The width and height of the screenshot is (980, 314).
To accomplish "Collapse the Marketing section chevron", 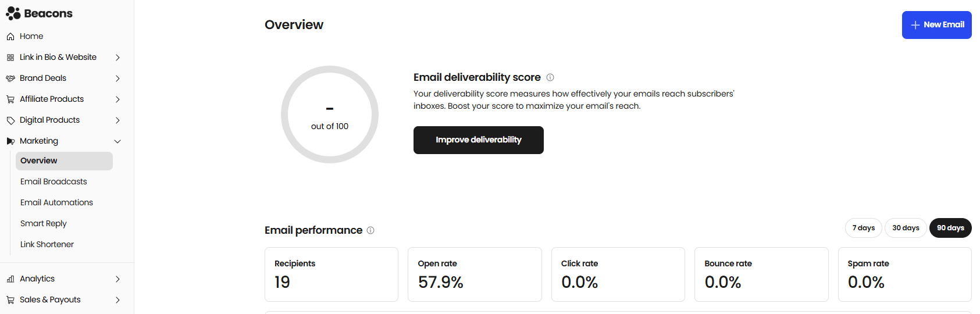I will (117, 141).
